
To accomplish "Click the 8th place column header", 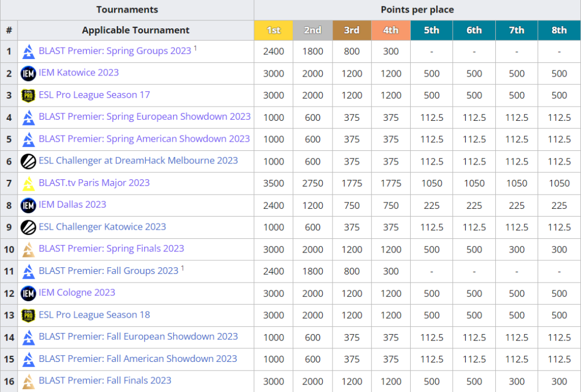I will point(559,30).
